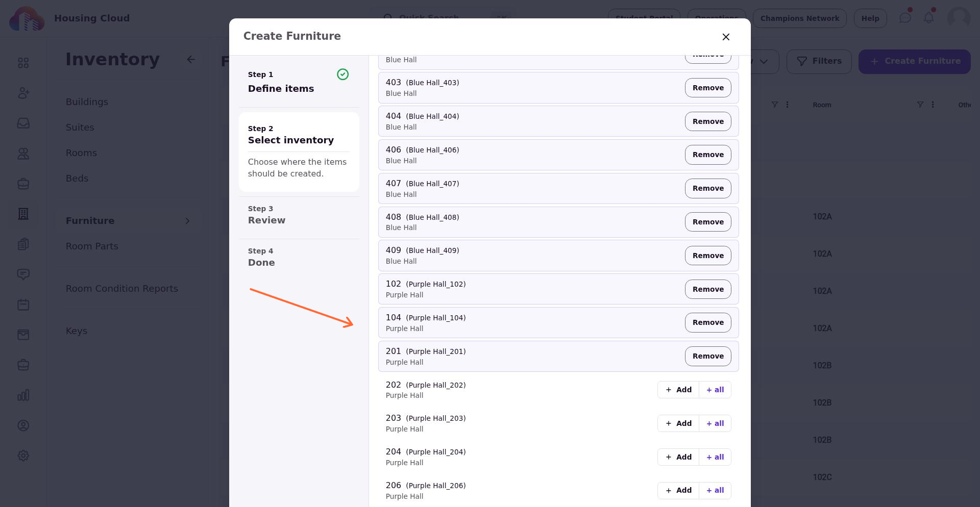
Task: Open Step 4 Done
Action: [x=299, y=257]
